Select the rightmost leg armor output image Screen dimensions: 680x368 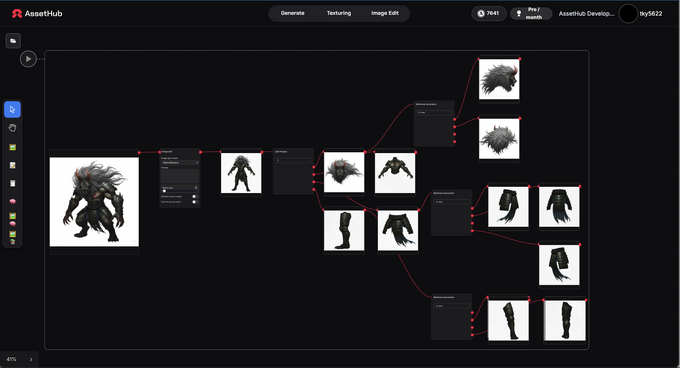click(565, 320)
